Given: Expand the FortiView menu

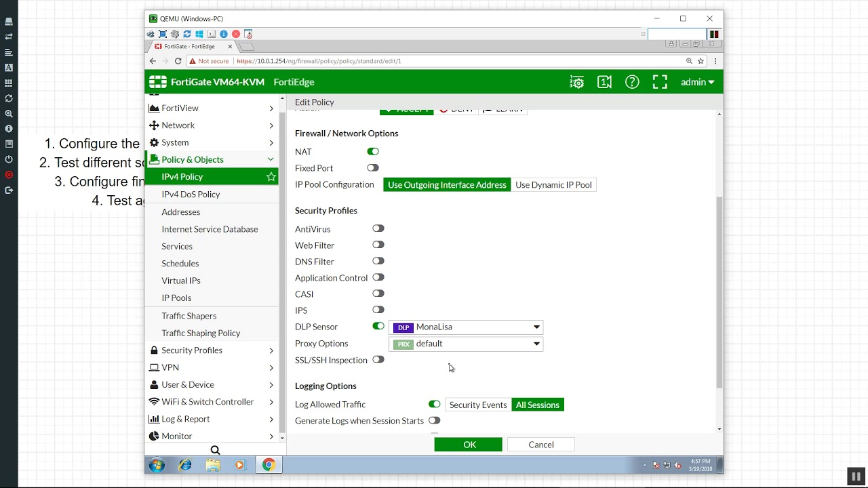Looking at the screenshot, I should coord(213,108).
